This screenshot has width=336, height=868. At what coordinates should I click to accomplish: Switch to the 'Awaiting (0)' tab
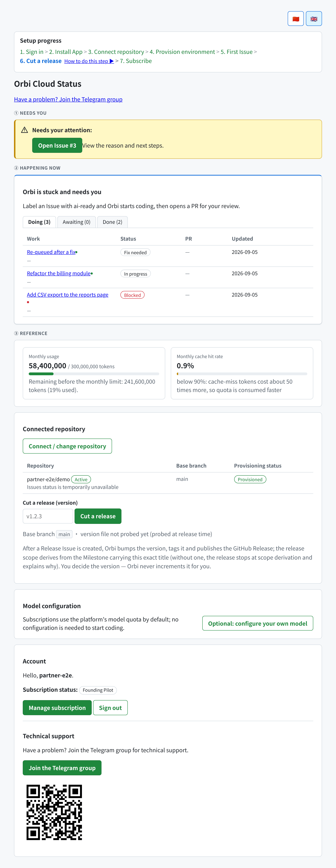(x=77, y=222)
